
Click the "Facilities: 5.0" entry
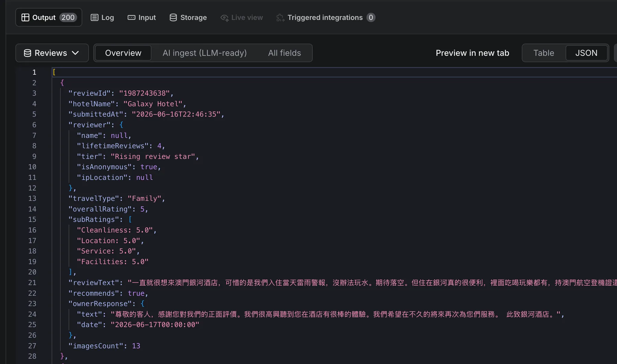(113, 262)
